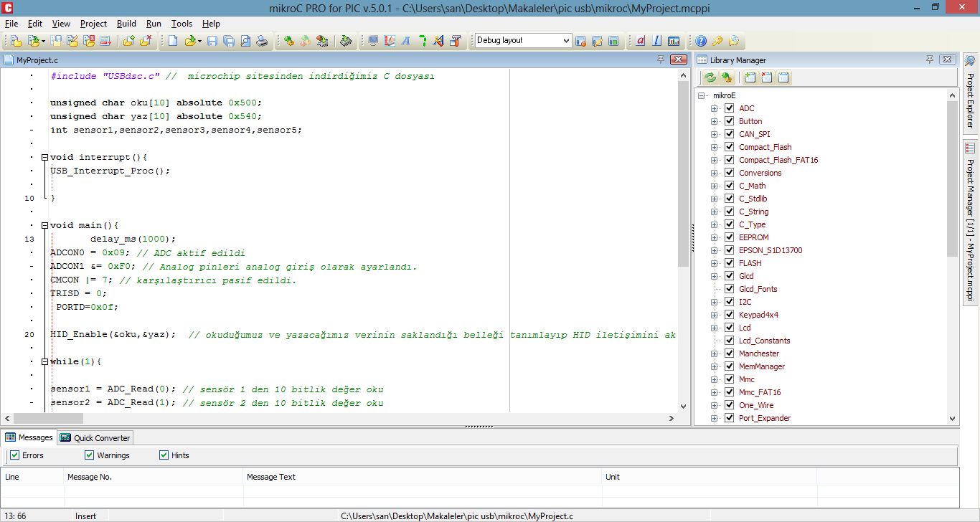Uncheck the Button library checkbox
Screen dimensions: 980x522
click(730, 121)
